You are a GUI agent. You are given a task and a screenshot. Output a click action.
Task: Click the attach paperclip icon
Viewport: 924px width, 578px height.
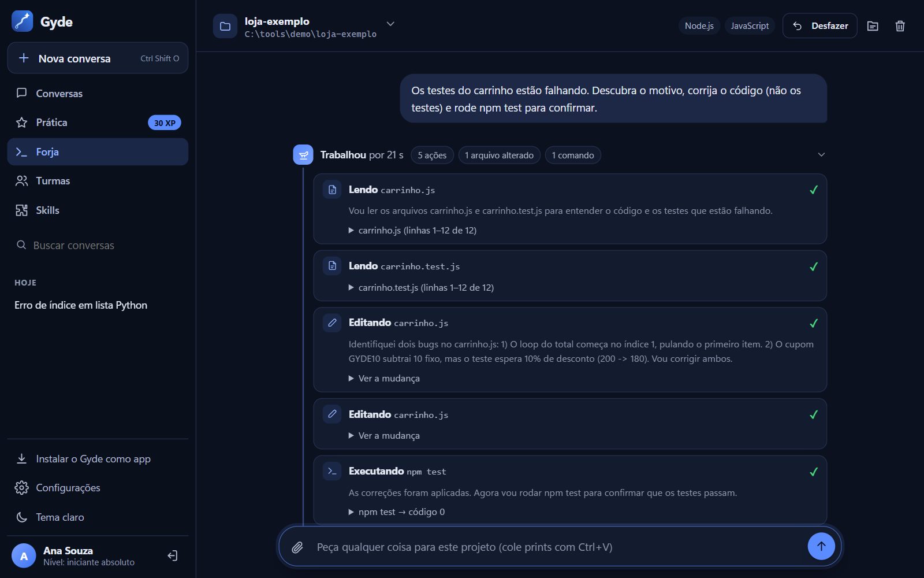(x=297, y=547)
